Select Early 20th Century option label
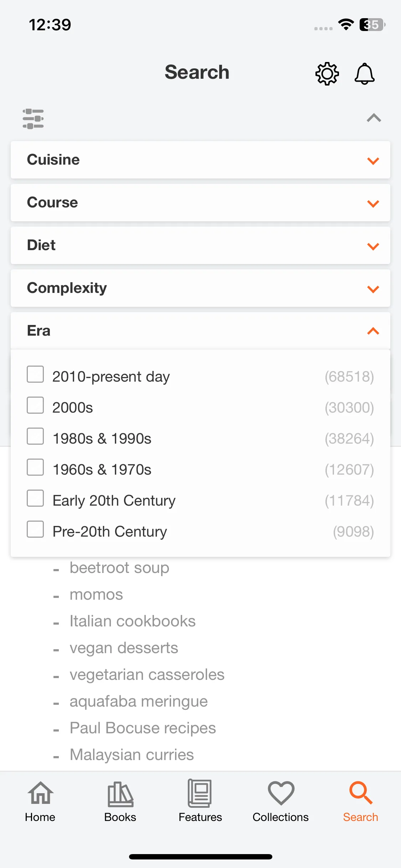The height and width of the screenshot is (868, 401). point(114,501)
